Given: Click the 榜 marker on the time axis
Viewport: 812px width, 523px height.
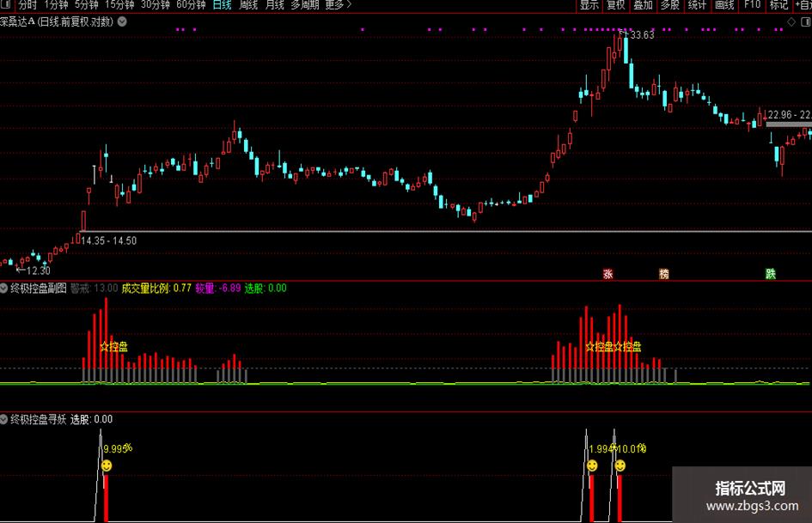Looking at the screenshot, I should click(664, 274).
